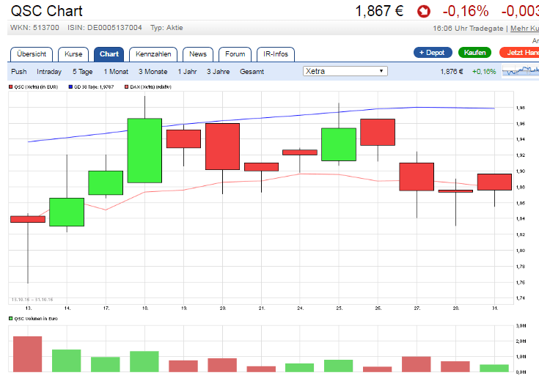Click the green QSC Volumen legend swatch
This screenshot has width=539, height=392.
[11, 319]
